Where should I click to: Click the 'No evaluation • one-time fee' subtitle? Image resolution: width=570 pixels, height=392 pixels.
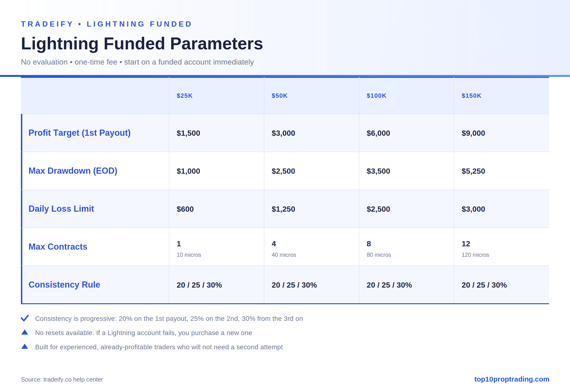pos(138,62)
